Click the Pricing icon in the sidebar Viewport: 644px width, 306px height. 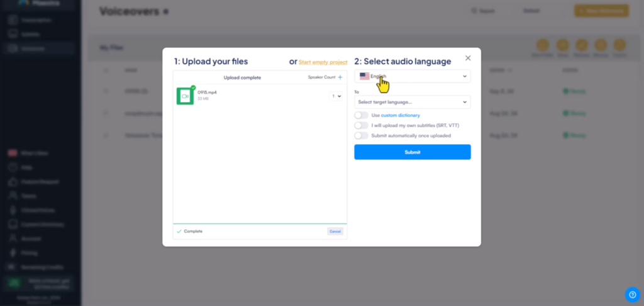tap(13, 252)
